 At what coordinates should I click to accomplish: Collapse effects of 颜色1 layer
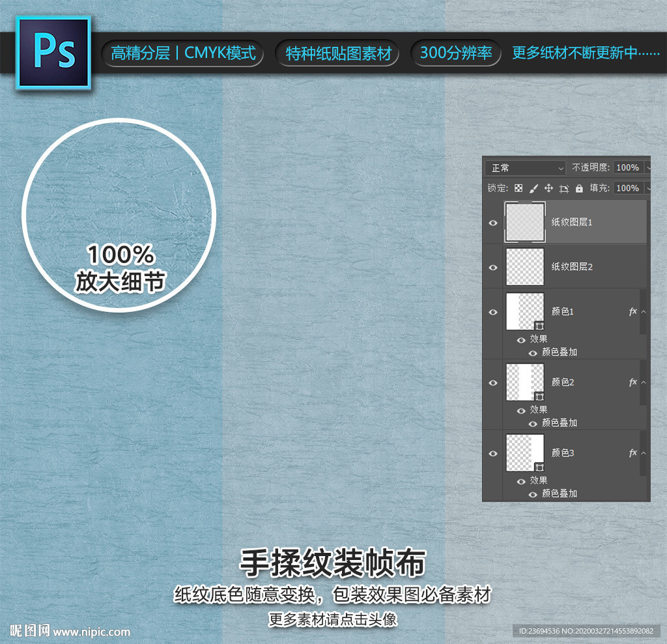pyautogui.click(x=644, y=312)
